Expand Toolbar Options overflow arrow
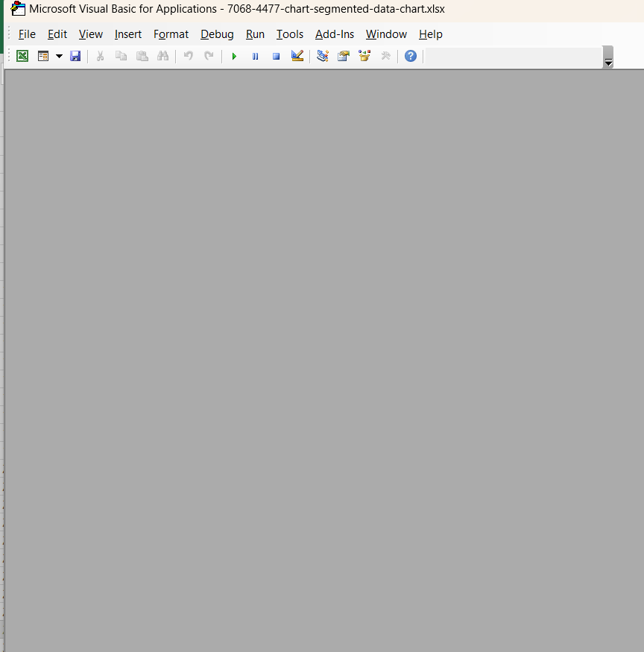 [608, 57]
